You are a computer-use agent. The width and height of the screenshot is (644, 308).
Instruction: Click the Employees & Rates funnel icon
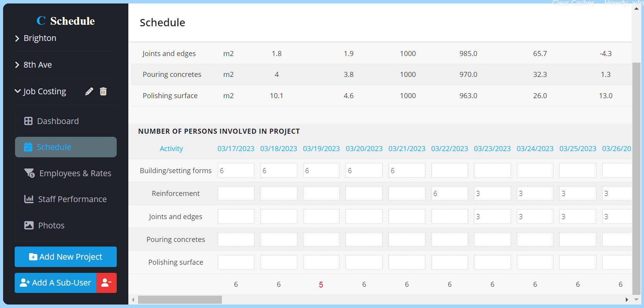(x=29, y=174)
